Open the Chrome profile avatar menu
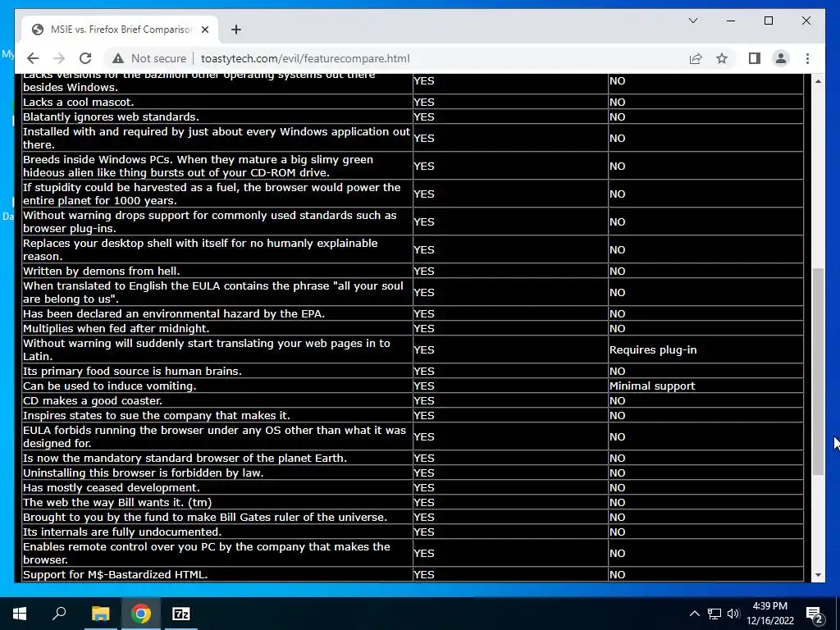 781,58
